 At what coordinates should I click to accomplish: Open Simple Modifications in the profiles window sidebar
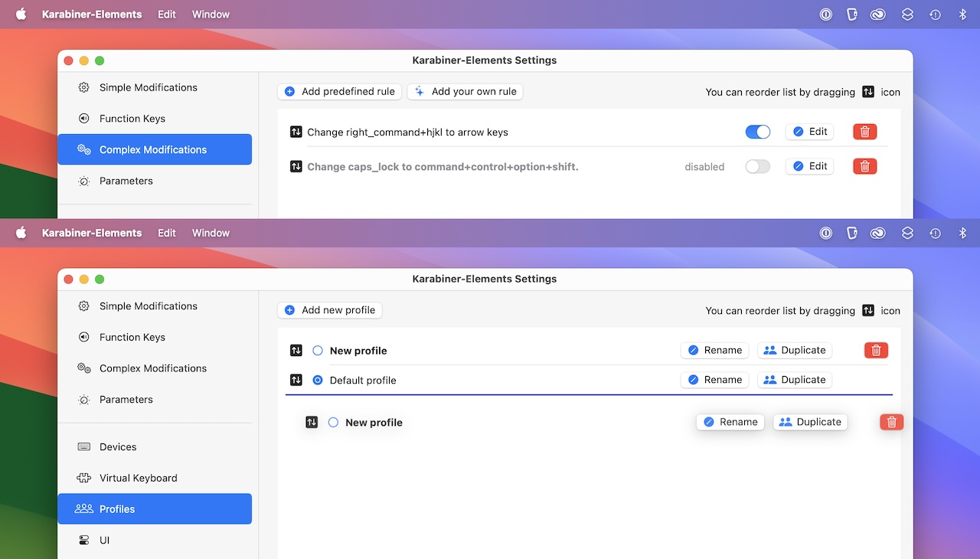(155, 306)
